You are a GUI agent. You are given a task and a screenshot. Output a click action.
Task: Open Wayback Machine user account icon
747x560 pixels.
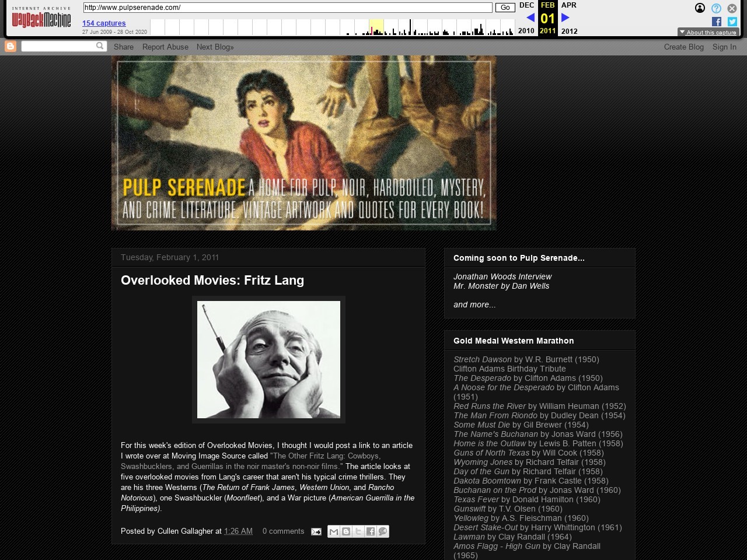(x=700, y=8)
